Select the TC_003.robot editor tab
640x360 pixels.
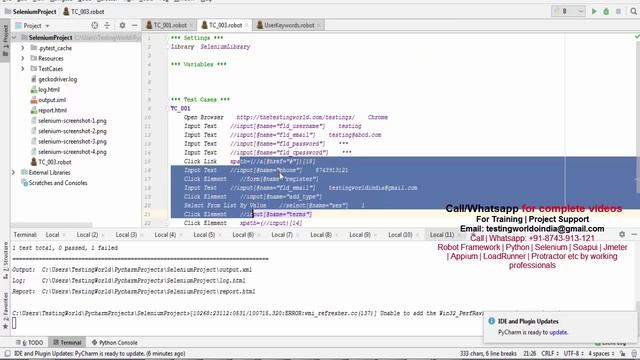click(x=225, y=25)
